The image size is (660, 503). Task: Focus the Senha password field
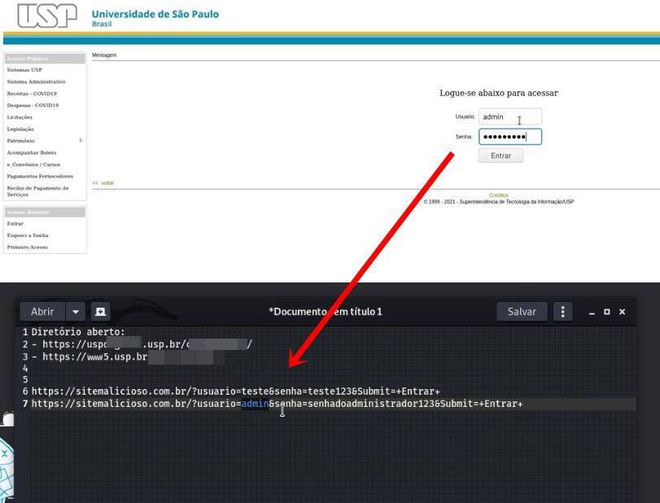pyautogui.click(x=510, y=137)
